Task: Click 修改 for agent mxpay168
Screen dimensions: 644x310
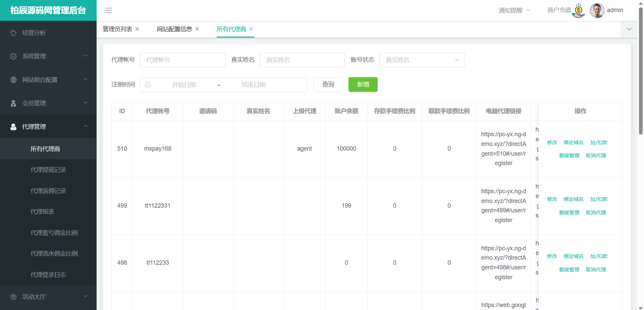Action: (552, 143)
